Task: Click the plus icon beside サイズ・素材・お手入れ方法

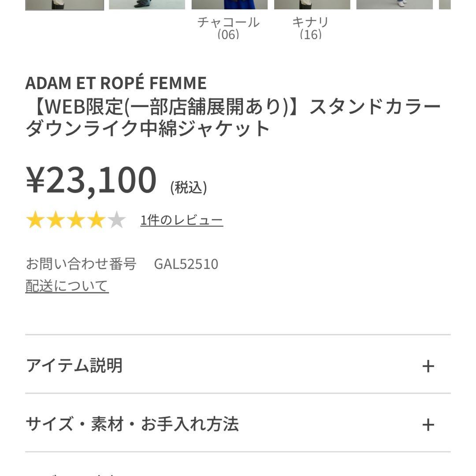Action: coord(428,424)
